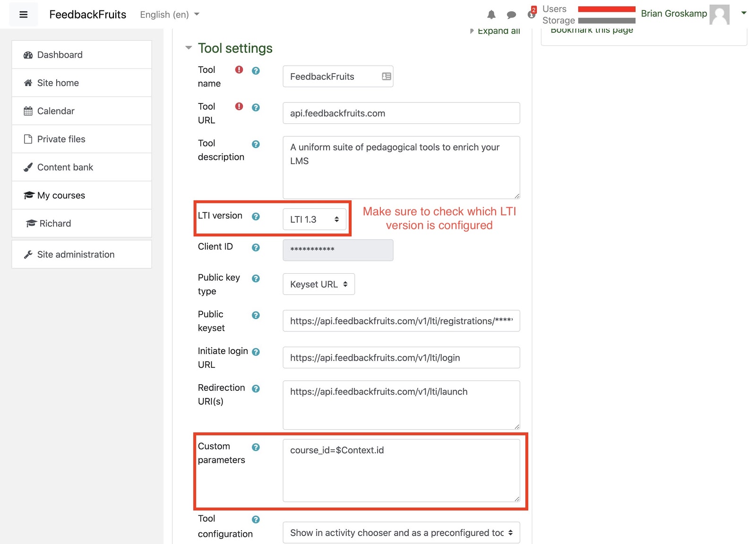Screen dimensions: 756x544
Task: Click the Users red quota bar
Action: point(607,9)
